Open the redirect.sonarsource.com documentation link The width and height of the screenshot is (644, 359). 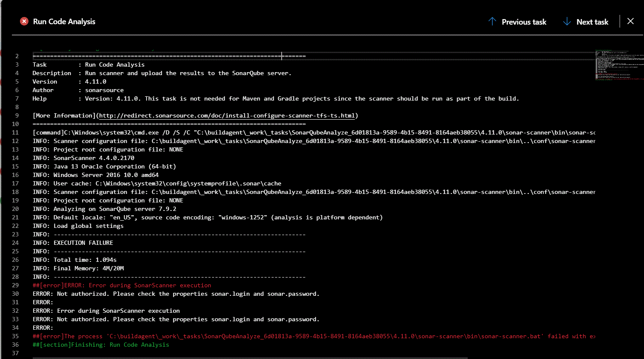227,115
